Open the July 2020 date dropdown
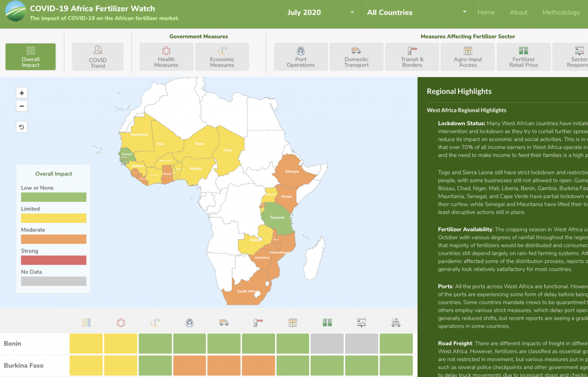The image size is (588, 377). click(321, 12)
